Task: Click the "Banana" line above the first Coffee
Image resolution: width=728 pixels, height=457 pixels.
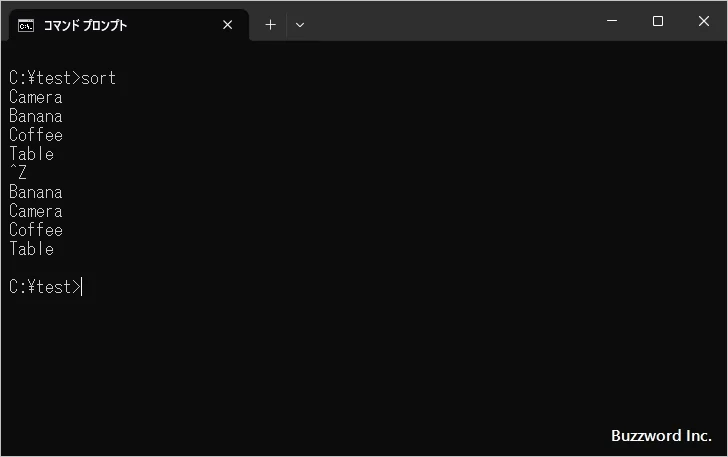Action: 36,116
